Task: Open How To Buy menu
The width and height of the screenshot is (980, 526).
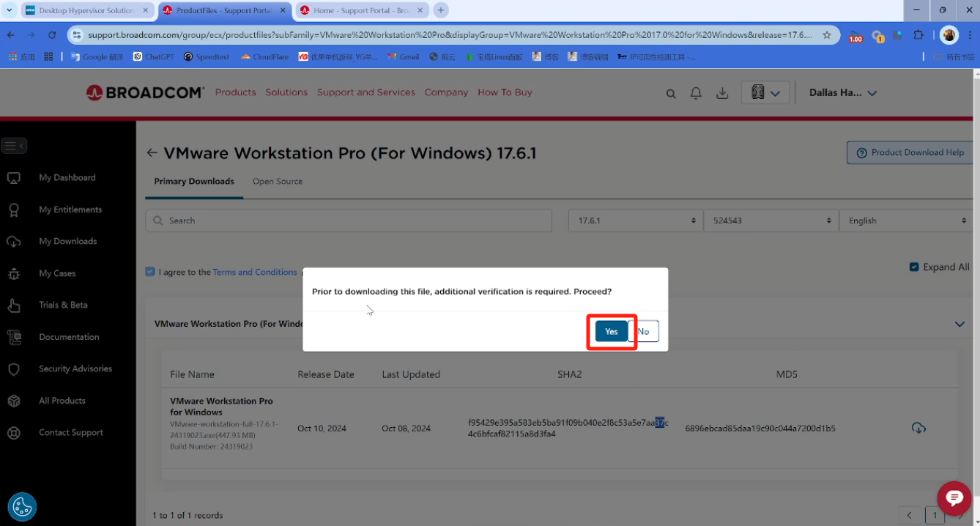Action: [505, 92]
